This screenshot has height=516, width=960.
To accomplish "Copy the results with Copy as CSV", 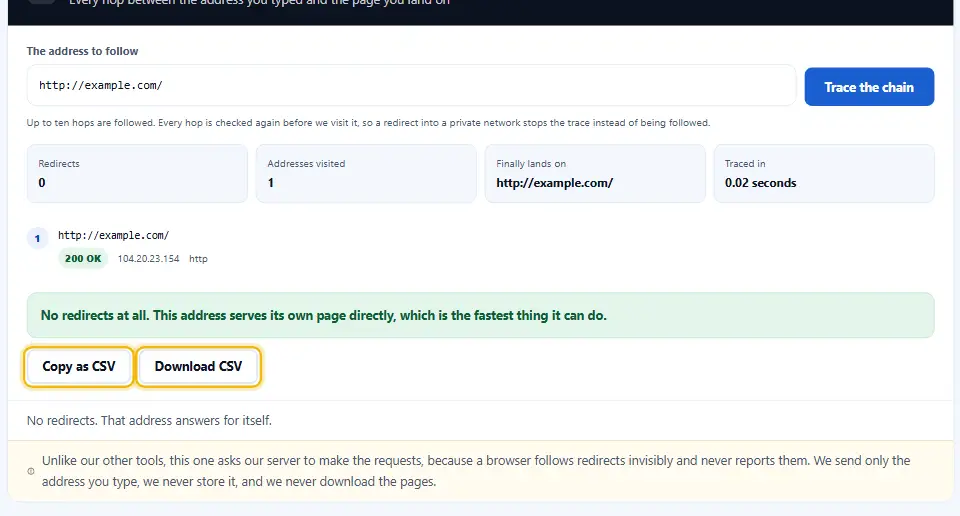I will (78, 367).
